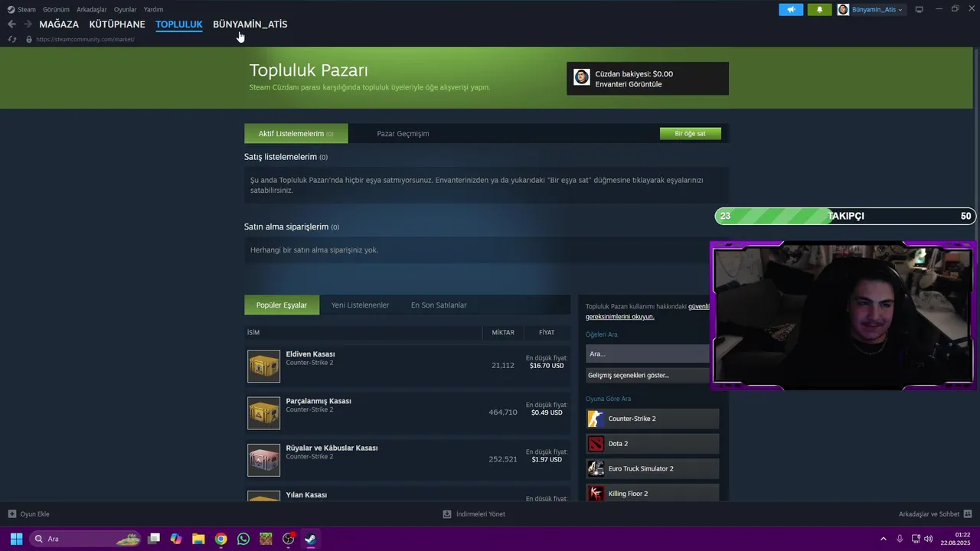Screen dimensions: 980x551
Task: Select Aktif Listelemelerim tab
Action: tap(296, 133)
